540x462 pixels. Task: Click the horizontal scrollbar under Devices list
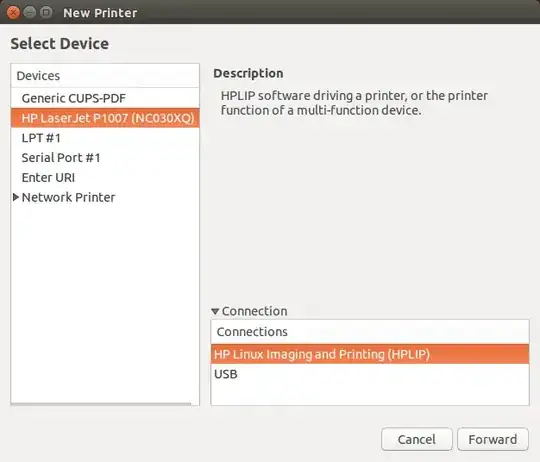click(101, 404)
